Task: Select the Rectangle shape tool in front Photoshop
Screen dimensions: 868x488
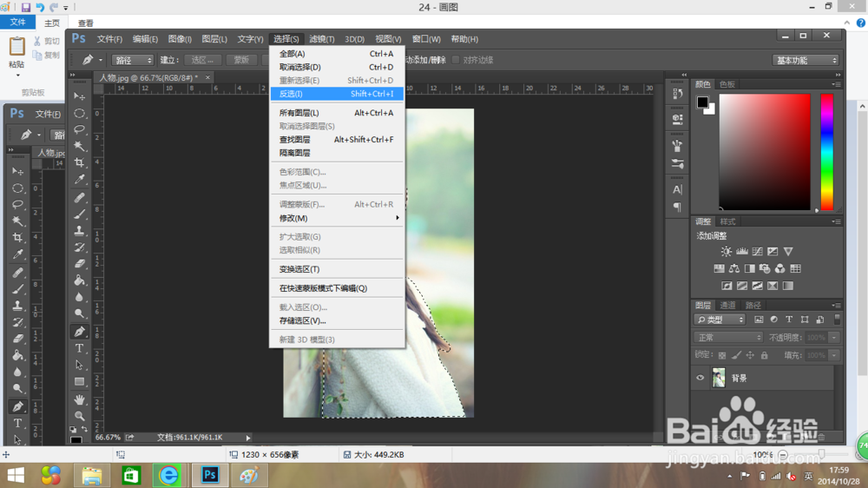Action: point(80,382)
